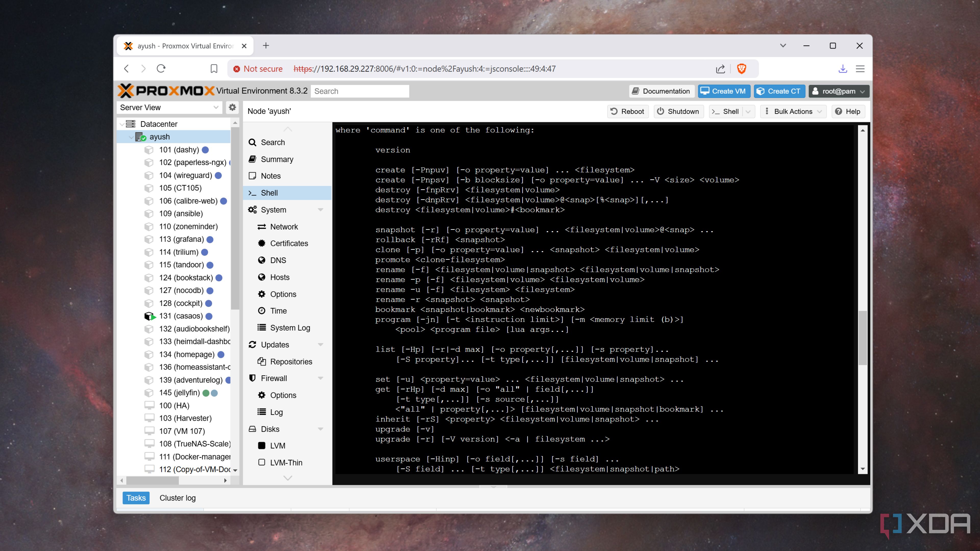This screenshot has width=980, height=551.
Task: Select Summary in the node menu
Action: tap(277, 159)
